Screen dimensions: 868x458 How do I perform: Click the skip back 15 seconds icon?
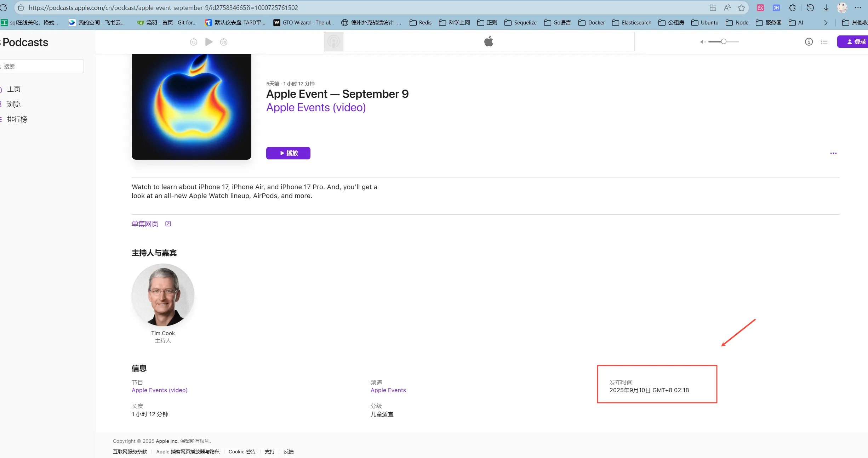pyautogui.click(x=194, y=42)
